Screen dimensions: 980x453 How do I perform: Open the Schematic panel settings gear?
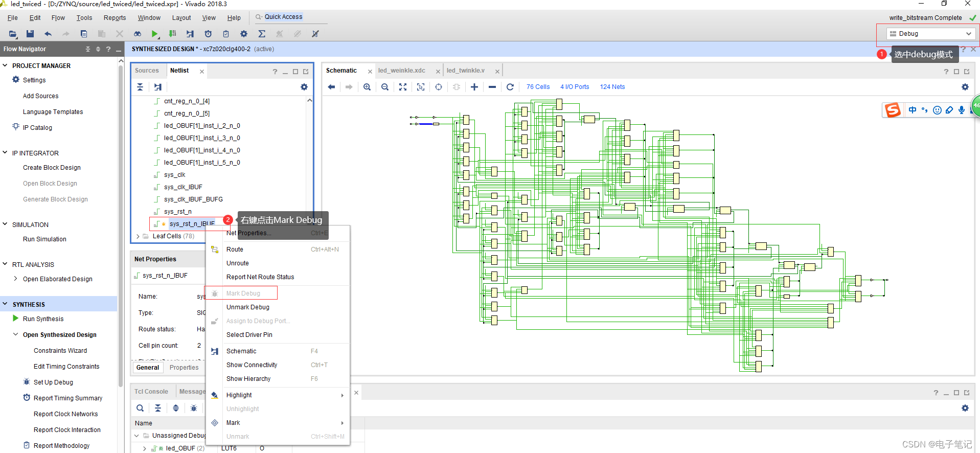pyautogui.click(x=965, y=87)
